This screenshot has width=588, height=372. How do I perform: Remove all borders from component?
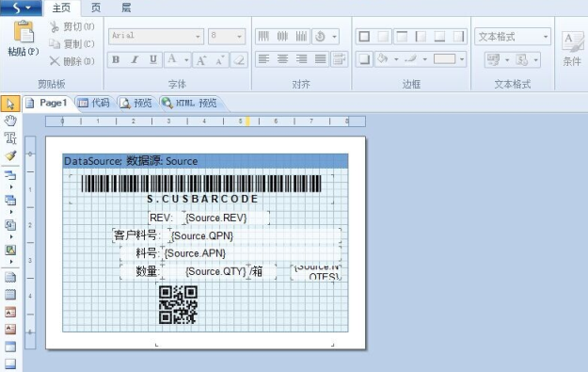coord(383,37)
